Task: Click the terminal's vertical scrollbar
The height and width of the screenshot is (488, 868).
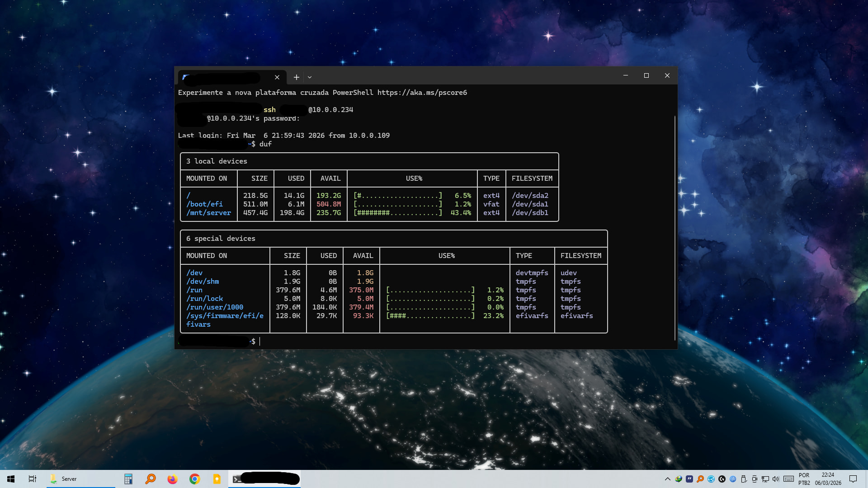Action: point(675,226)
